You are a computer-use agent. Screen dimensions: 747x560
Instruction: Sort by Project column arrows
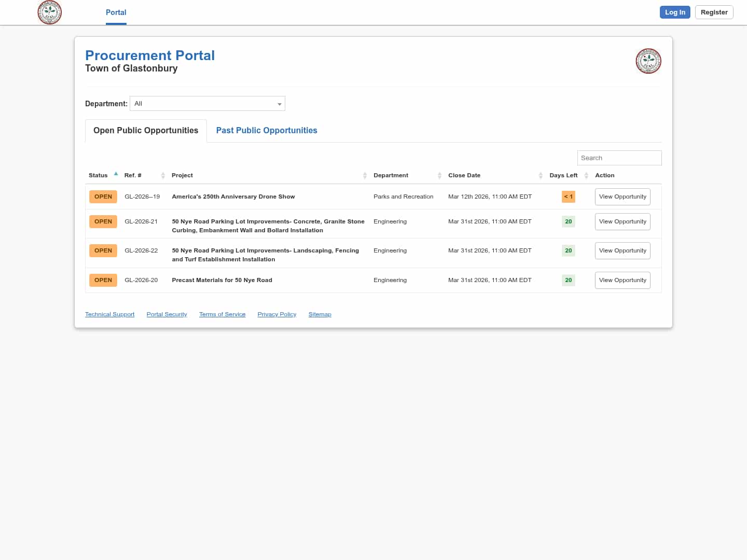click(365, 176)
